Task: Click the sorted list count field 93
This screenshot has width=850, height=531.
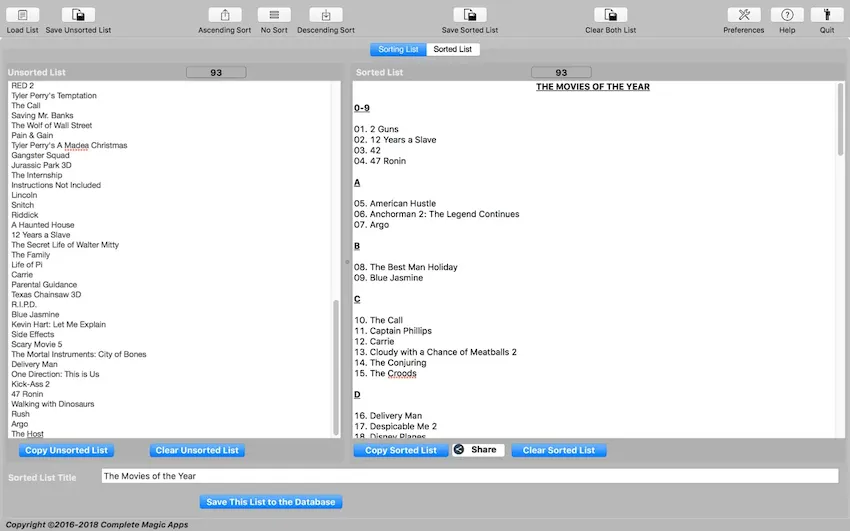Action: point(561,72)
